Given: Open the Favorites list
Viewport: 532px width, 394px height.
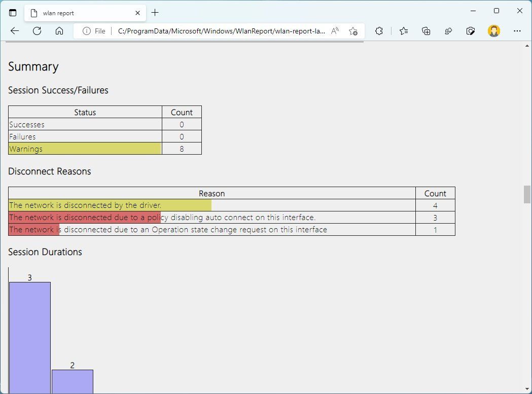Looking at the screenshot, I should coord(403,31).
